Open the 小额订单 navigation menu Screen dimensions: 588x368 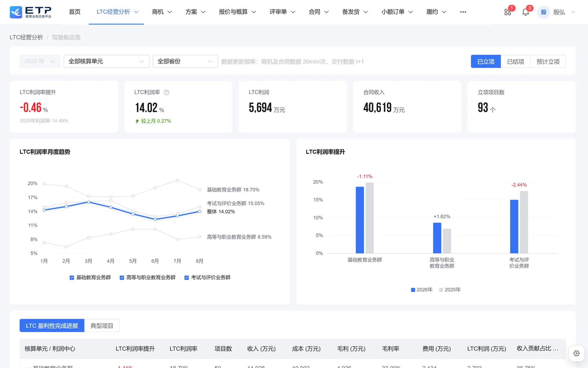397,12
